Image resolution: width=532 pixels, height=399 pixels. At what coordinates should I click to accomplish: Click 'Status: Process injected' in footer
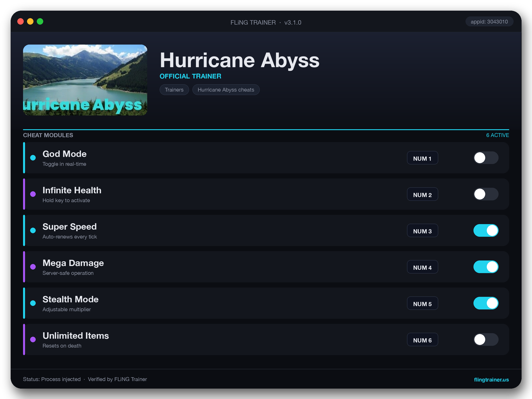coord(52,379)
